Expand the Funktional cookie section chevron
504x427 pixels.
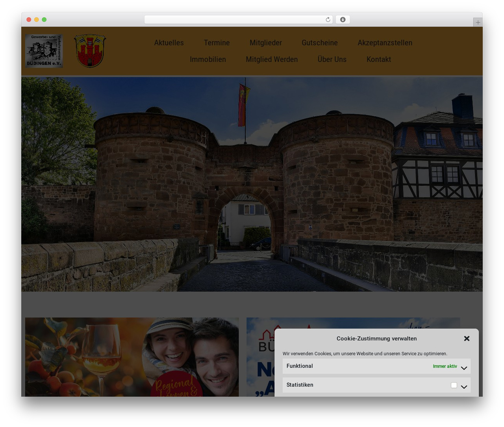point(464,368)
